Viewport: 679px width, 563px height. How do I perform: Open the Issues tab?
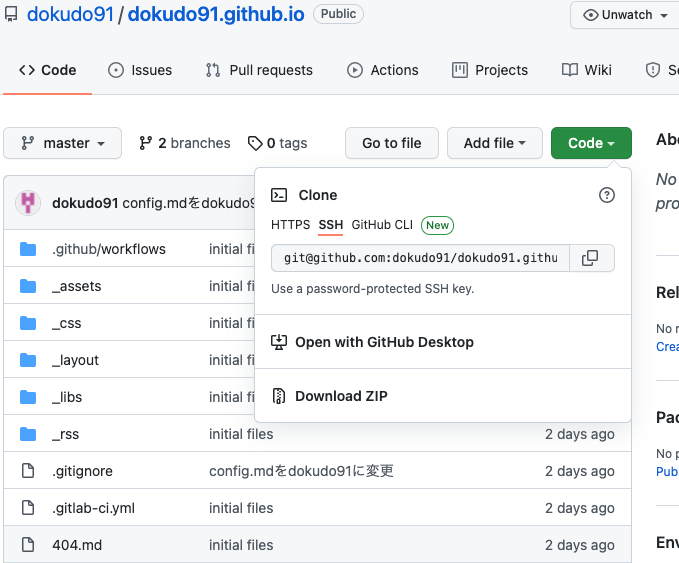pos(140,70)
